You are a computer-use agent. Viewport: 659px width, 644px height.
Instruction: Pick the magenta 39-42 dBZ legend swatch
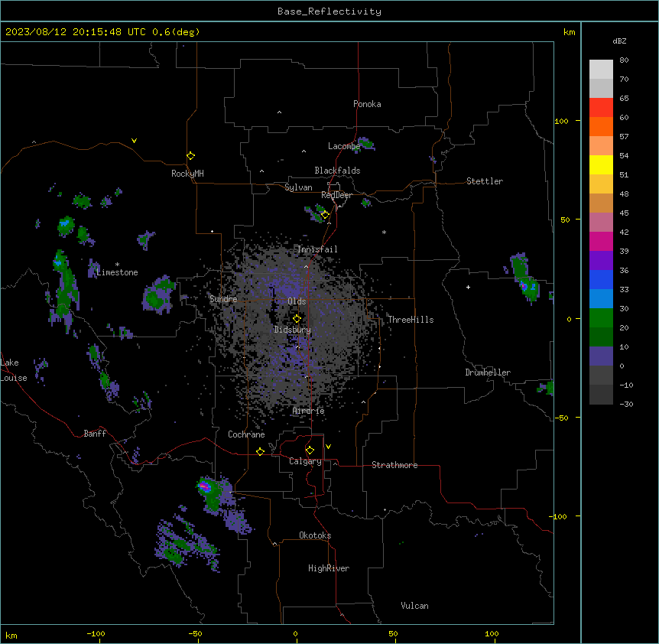coord(601,241)
